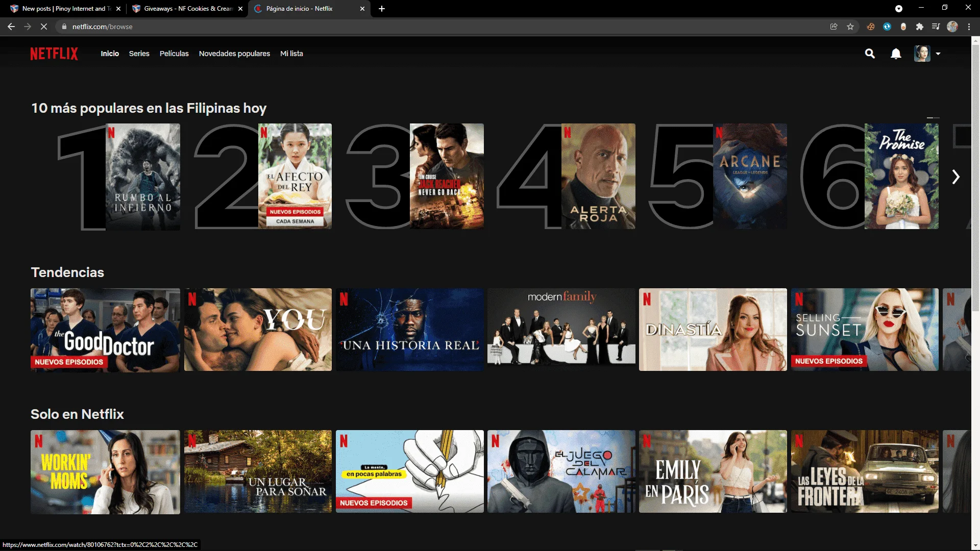Show next Top 10 titles with right arrow
The height and width of the screenshot is (551, 980).
(955, 177)
